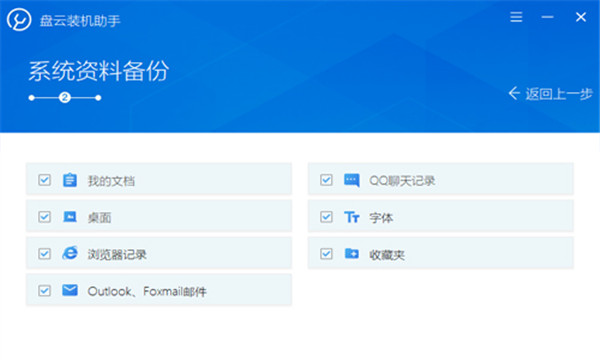600x360 pixels.
Task: Click the 桌面 desktop icon
Action: 70,217
